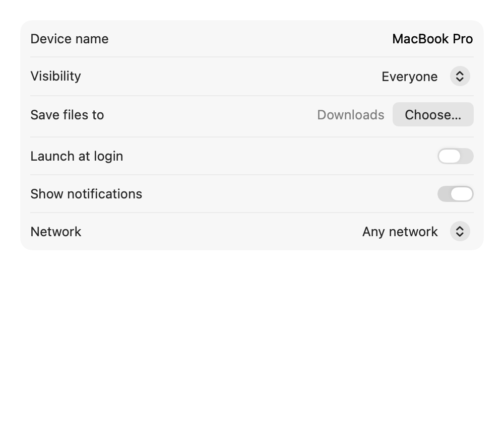This screenshot has width=504, height=423.
Task: Open the Visibility popup showing Everyone
Action: [x=425, y=77]
